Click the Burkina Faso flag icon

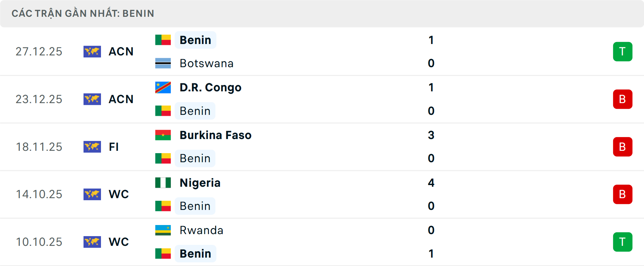point(163,135)
